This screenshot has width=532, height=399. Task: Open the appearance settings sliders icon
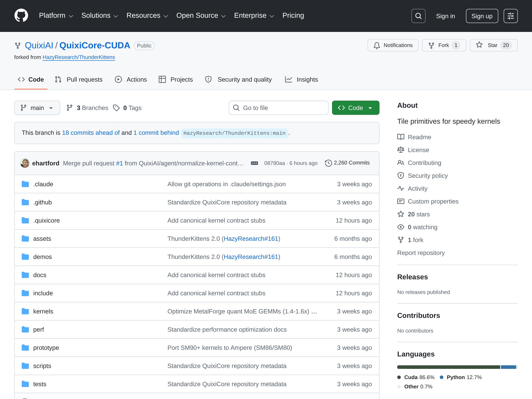tap(510, 16)
